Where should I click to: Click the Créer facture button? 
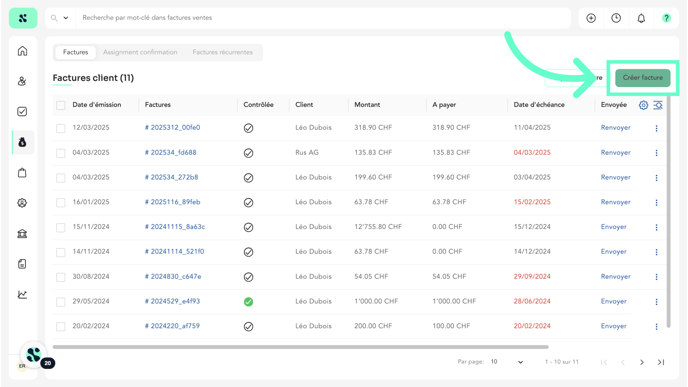[643, 78]
